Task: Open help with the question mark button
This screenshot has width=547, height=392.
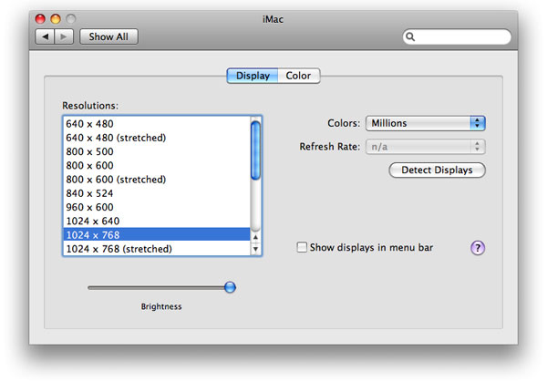Action: (x=478, y=248)
